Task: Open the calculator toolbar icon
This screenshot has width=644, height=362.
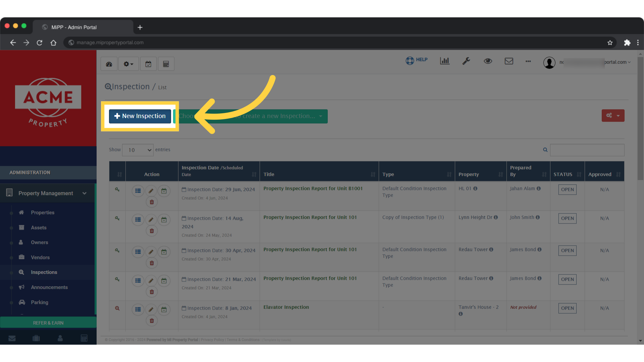Action: click(166, 64)
